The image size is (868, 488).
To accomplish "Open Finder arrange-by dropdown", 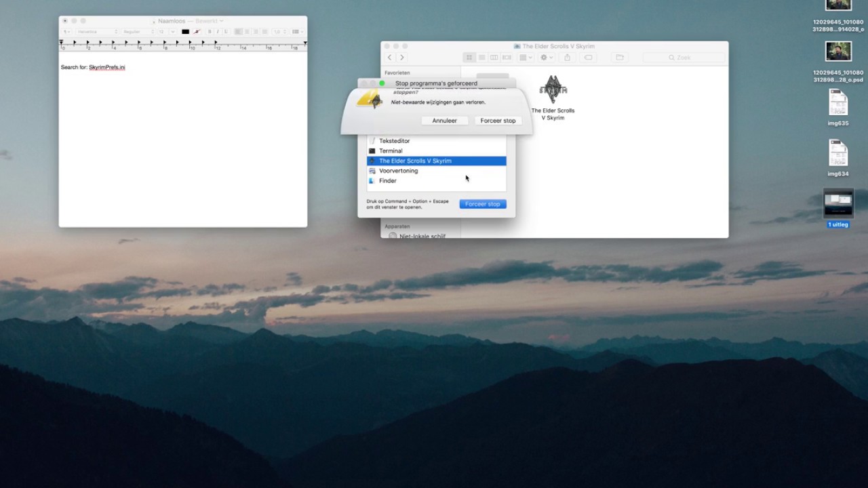I will (x=526, y=58).
